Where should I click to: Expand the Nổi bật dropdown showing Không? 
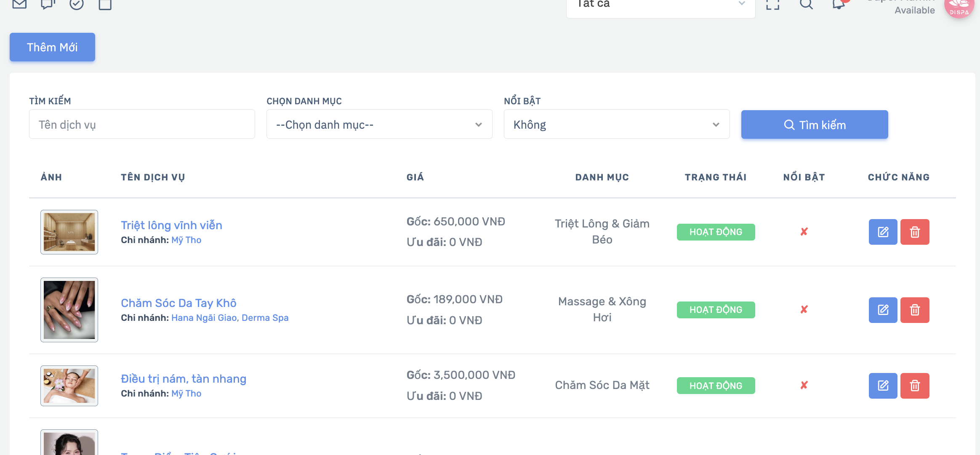point(617,124)
